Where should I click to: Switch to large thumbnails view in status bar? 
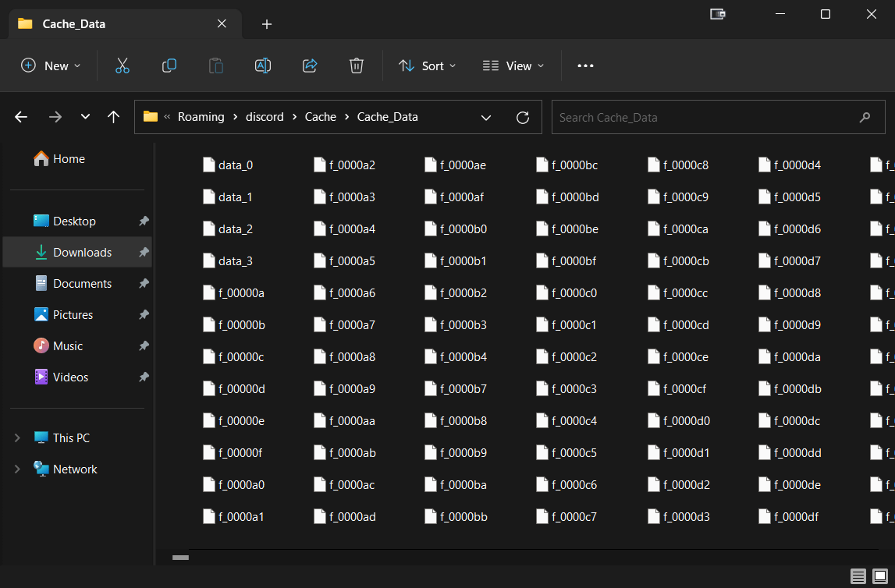coord(880,576)
